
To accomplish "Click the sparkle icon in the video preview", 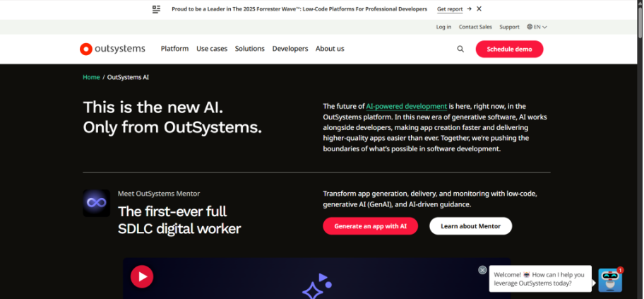I will coord(317,286).
